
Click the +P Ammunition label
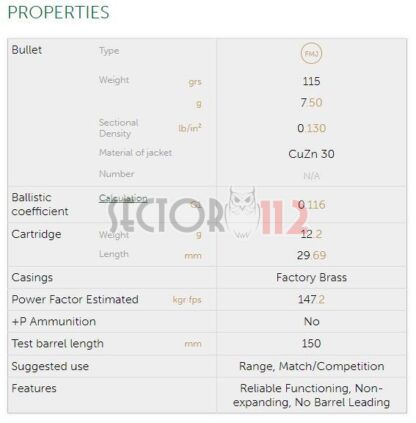tap(54, 322)
